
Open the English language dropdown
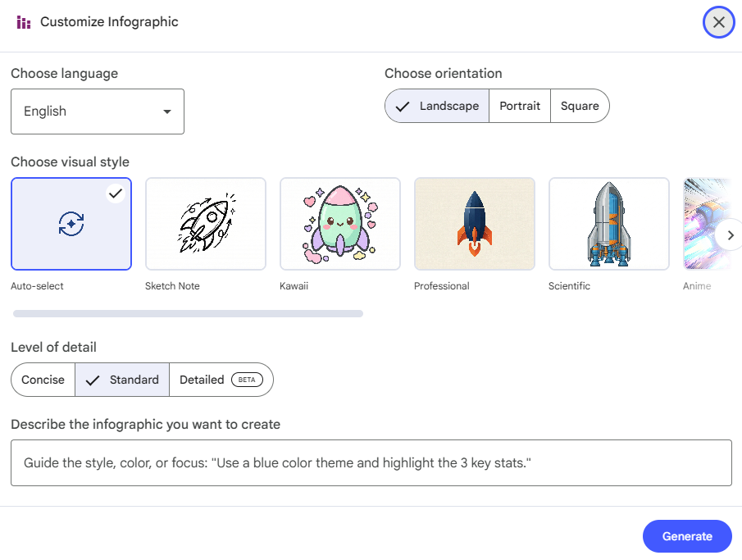coord(97,111)
